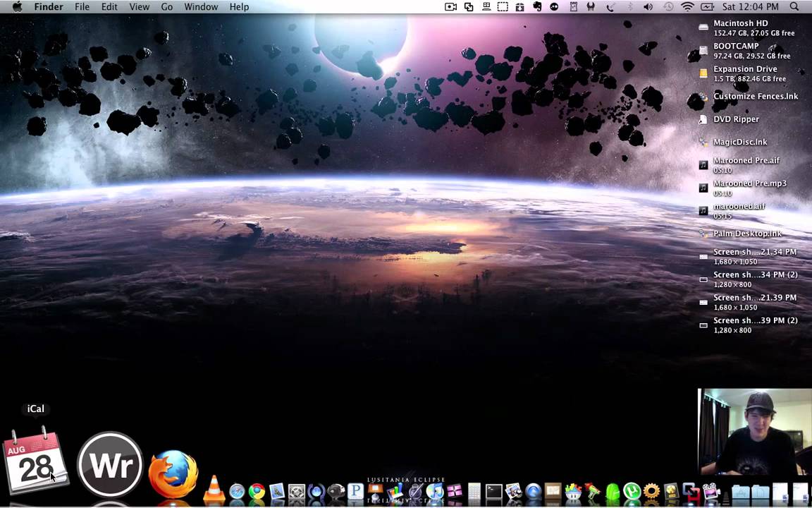Click the battery status icon
Screen dimensions: 812x508
[x=708, y=7]
